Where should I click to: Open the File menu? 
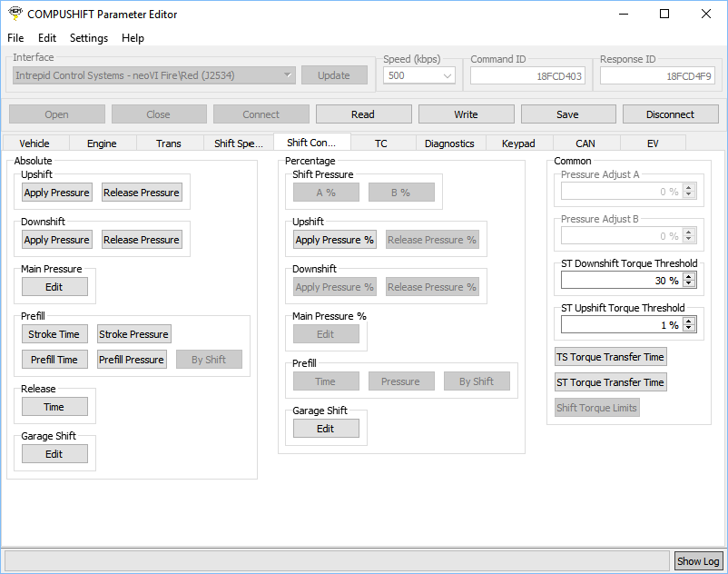(15, 38)
